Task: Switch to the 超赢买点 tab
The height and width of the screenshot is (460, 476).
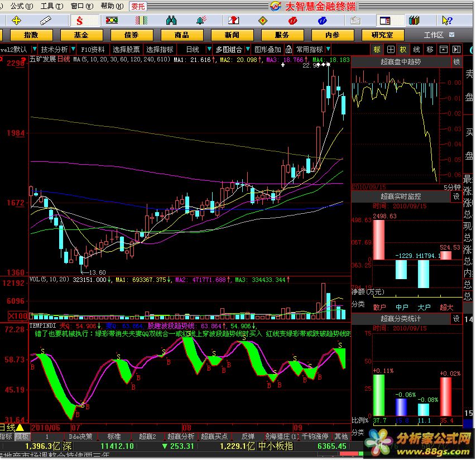Action: coord(214,437)
